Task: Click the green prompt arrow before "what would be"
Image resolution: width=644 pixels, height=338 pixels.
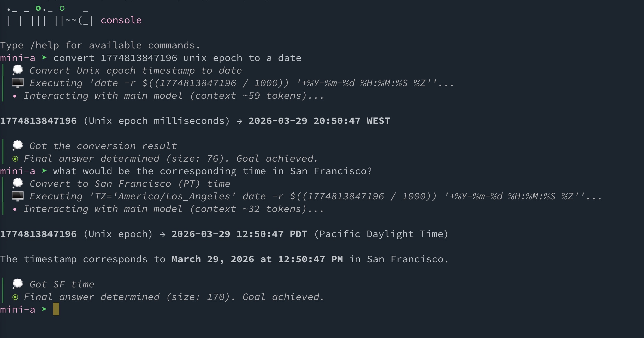Action: point(44,171)
